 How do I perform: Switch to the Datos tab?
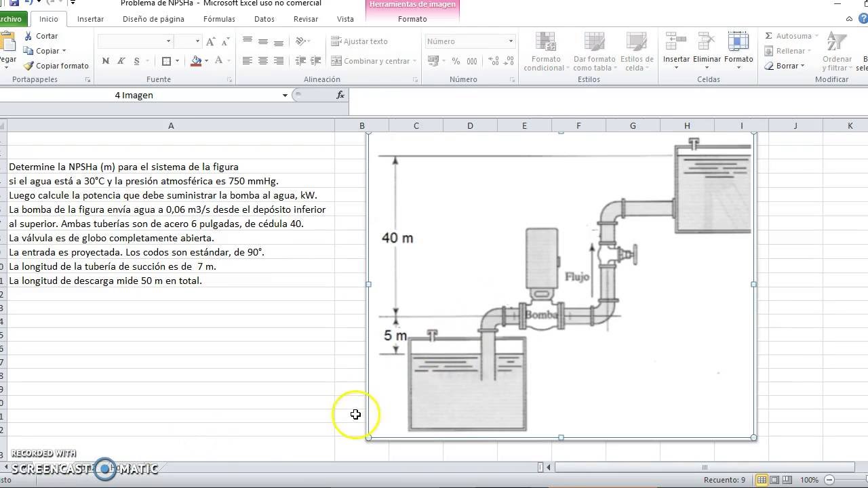pos(264,19)
